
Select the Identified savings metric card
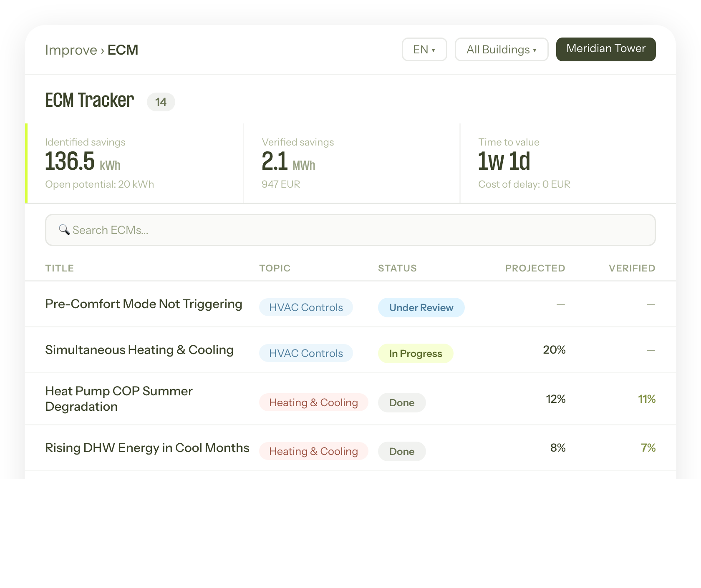point(134,163)
